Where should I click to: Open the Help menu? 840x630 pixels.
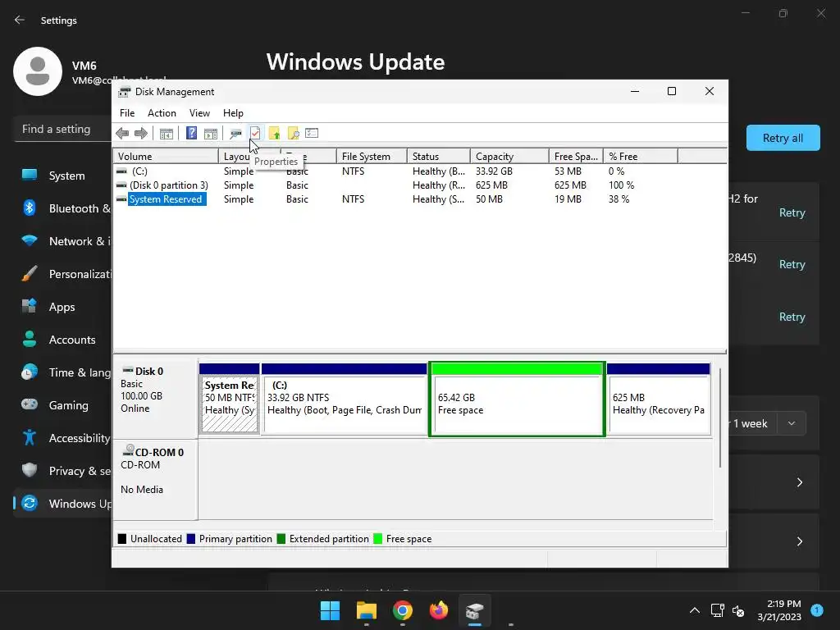click(233, 113)
